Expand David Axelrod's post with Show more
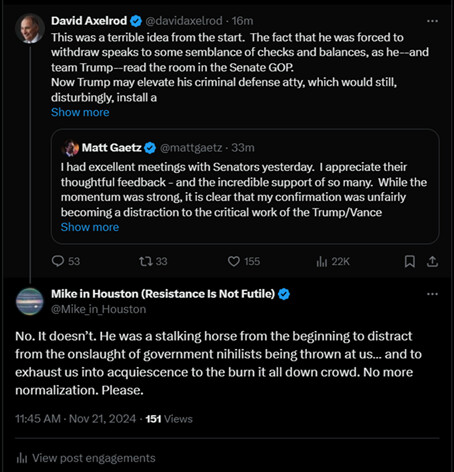Viewport: 454px width, 472px height. pyautogui.click(x=80, y=112)
